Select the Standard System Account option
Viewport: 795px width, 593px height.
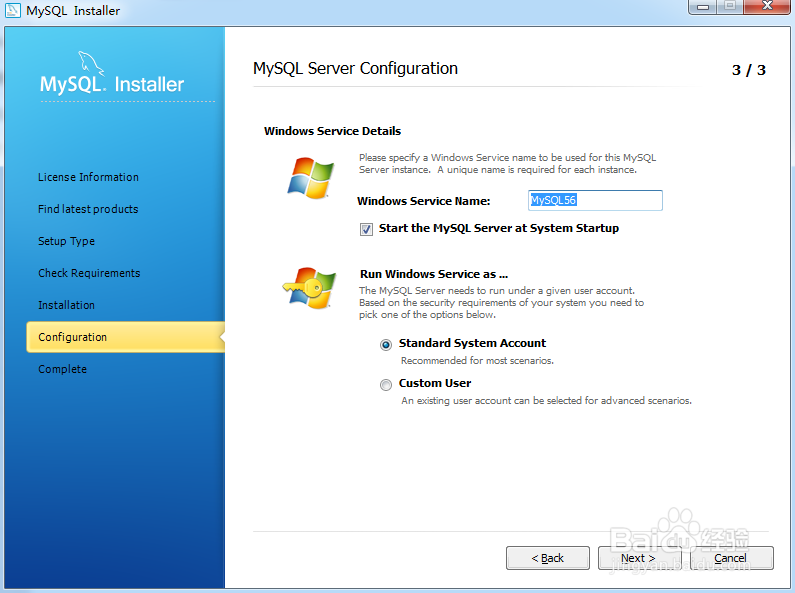386,345
